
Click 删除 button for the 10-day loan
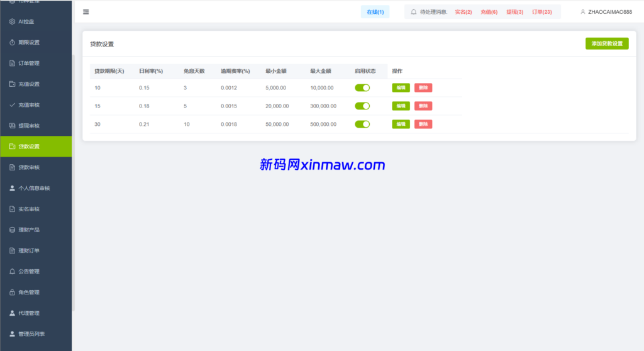coord(423,87)
